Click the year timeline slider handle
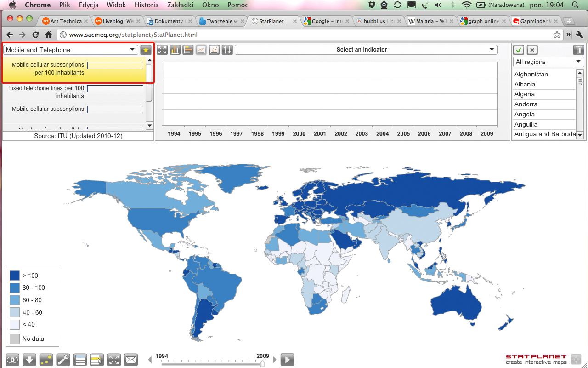The width and height of the screenshot is (588, 368). 262,363
